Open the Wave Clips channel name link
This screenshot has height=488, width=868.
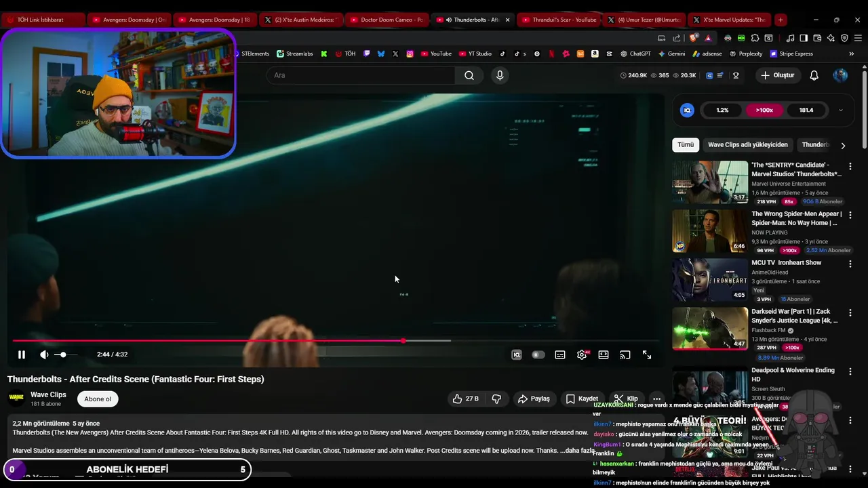[48, 394]
